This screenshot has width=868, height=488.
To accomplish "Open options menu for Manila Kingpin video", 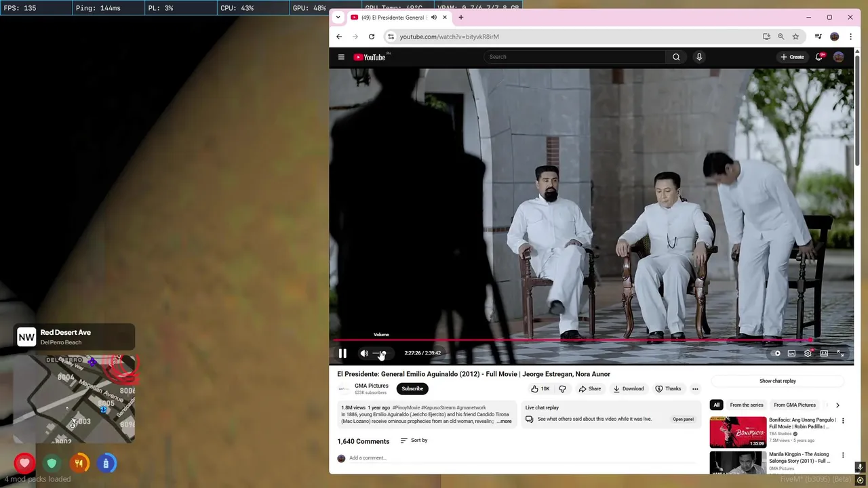I will pos(843,455).
